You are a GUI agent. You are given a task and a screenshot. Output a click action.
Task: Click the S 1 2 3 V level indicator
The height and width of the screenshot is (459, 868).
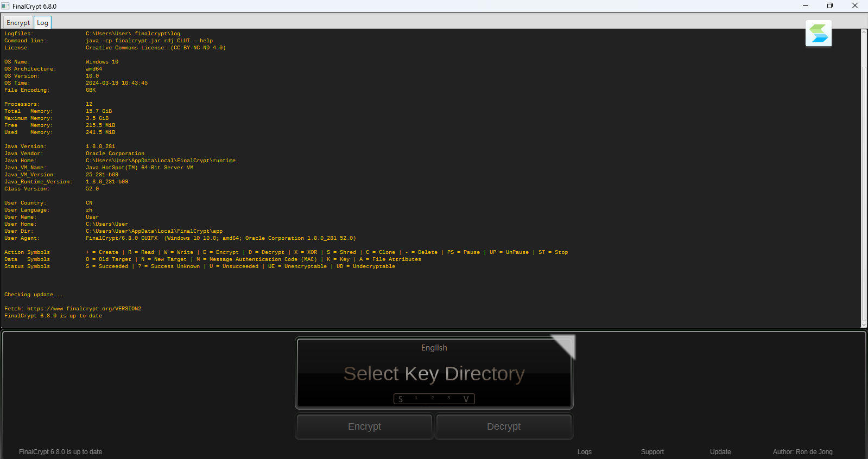[434, 399]
